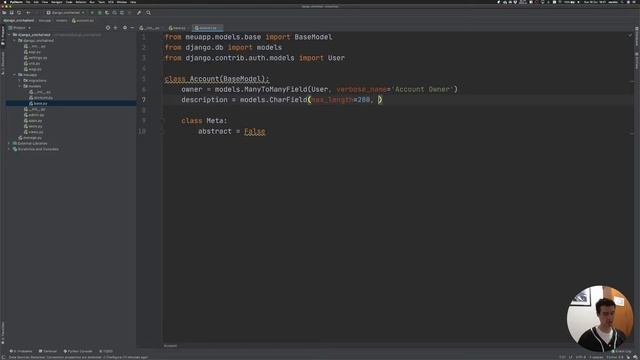Click 'False' value on line 10
The width and height of the screenshot is (640, 360).
coord(255,131)
